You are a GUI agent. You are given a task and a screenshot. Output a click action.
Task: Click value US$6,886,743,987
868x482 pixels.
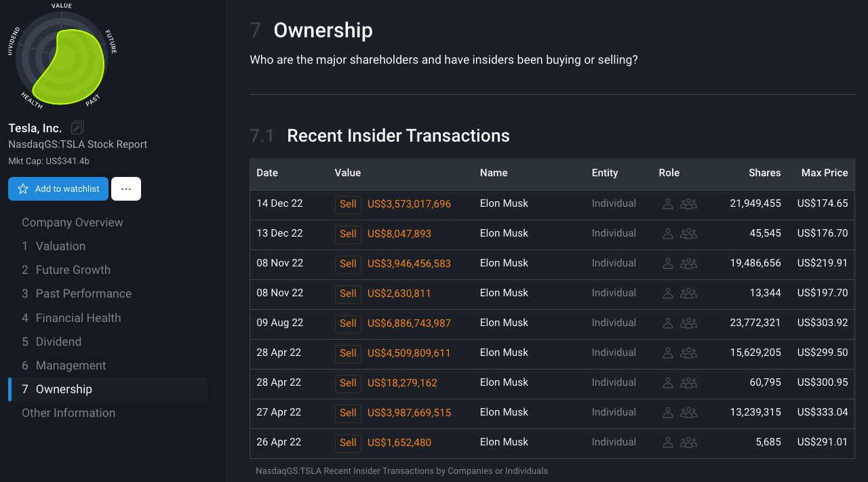[x=409, y=323]
